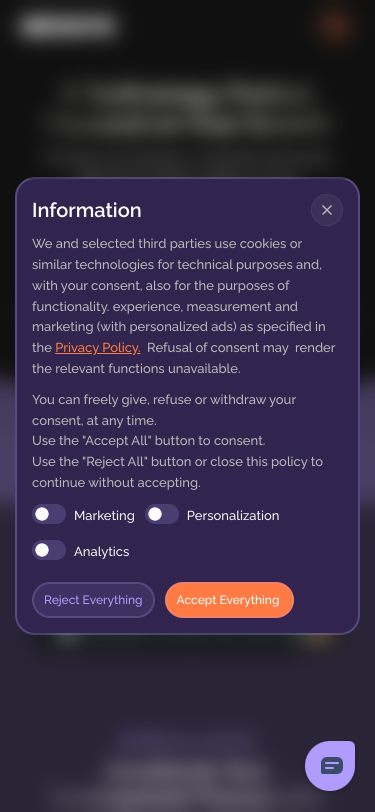
Task: Click the blurred page headline behind dialog
Action: (x=188, y=109)
